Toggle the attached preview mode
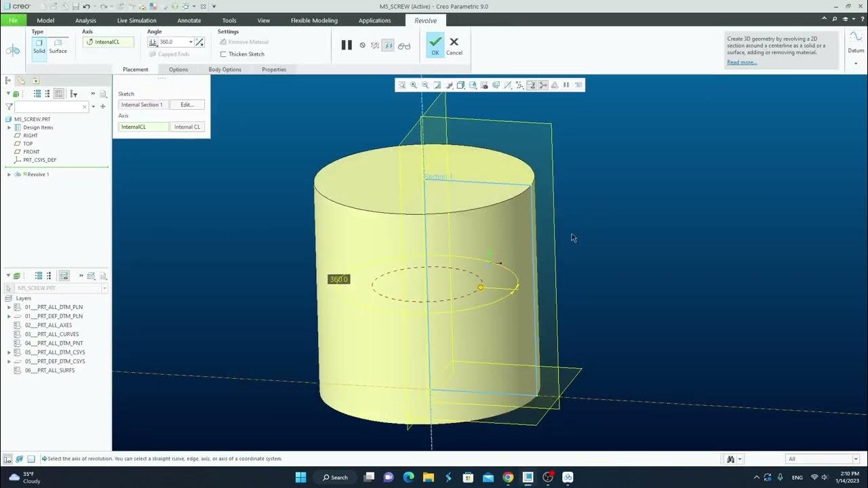Screen dimensions: 868x488 [x=389, y=45]
